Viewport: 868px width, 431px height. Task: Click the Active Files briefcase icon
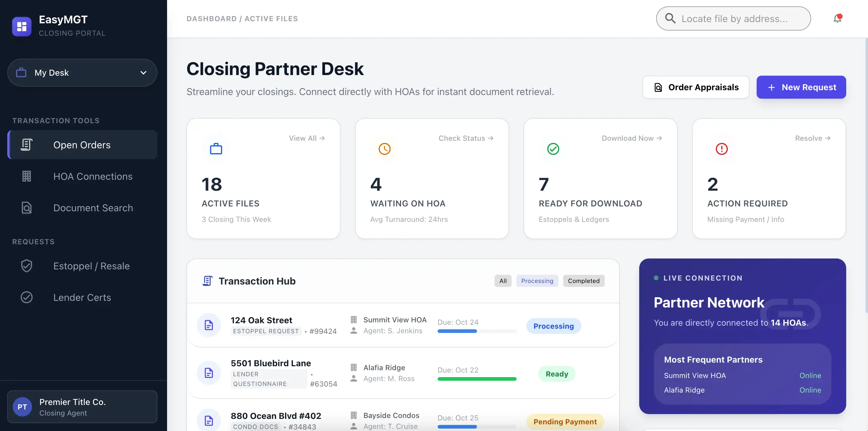[x=216, y=149]
